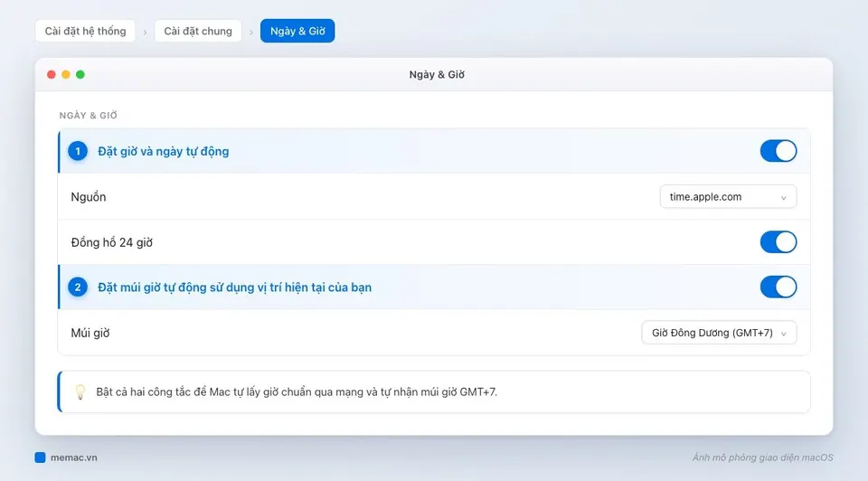Screen dimensions: 868x481
Task: Minimize window with yellow button
Action: 66,75
